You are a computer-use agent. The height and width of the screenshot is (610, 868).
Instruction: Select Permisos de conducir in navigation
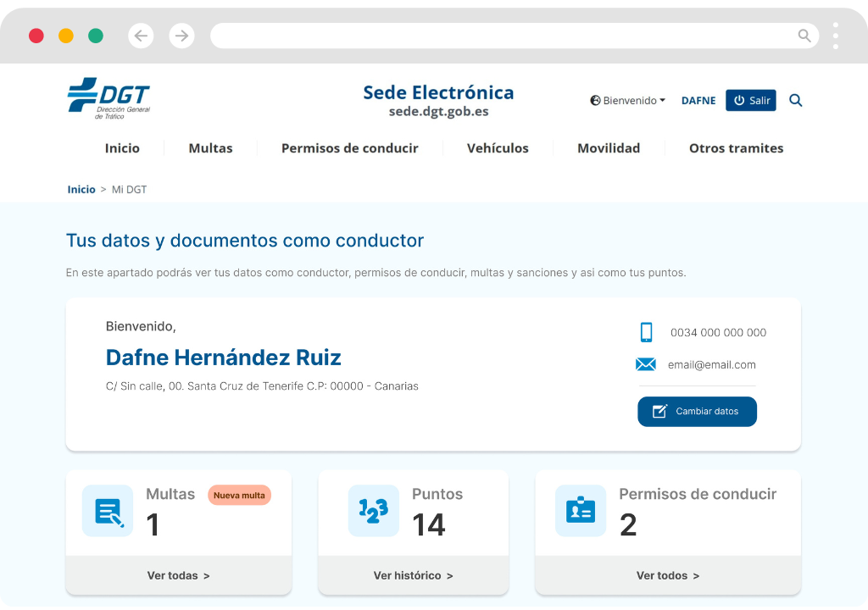pos(349,148)
